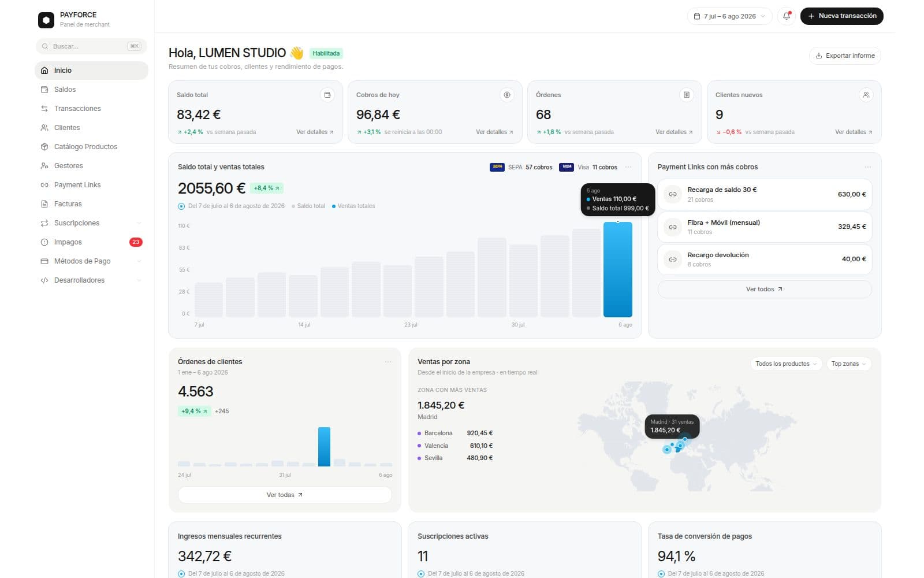Image resolution: width=924 pixels, height=578 pixels.
Task: Click Ver todas under Órdenes de clientes
Action: 285,495
